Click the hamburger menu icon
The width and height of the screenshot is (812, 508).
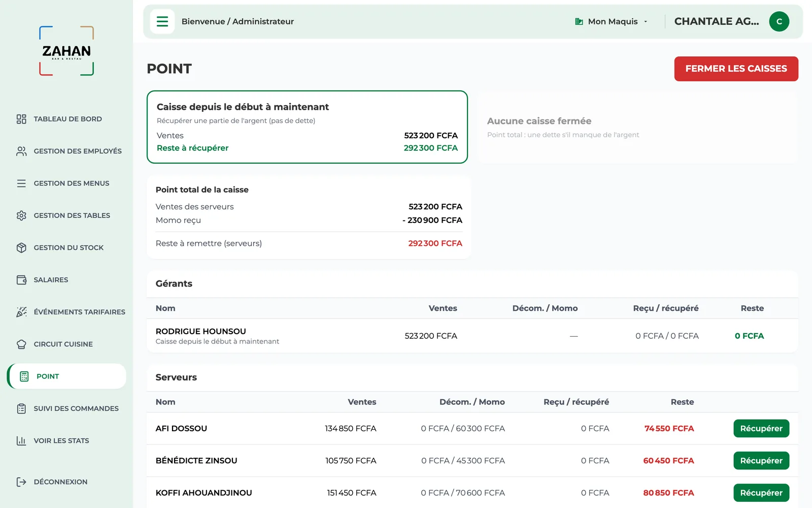tap(162, 21)
